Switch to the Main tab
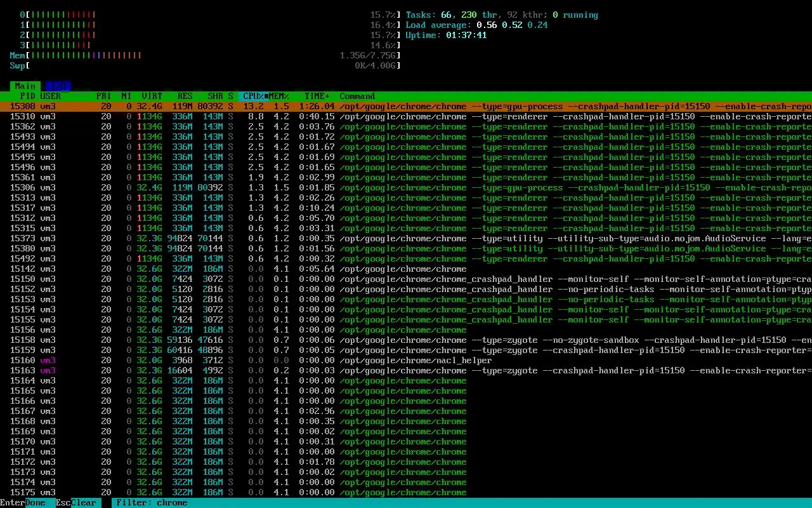Viewport: 812px width, 508px height. (x=25, y=86)
